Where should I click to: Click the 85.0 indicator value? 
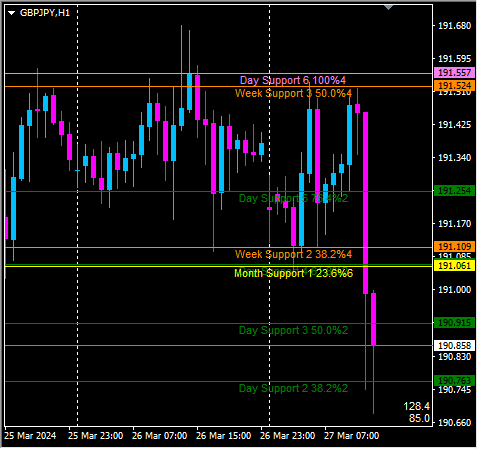coord(420,418)
